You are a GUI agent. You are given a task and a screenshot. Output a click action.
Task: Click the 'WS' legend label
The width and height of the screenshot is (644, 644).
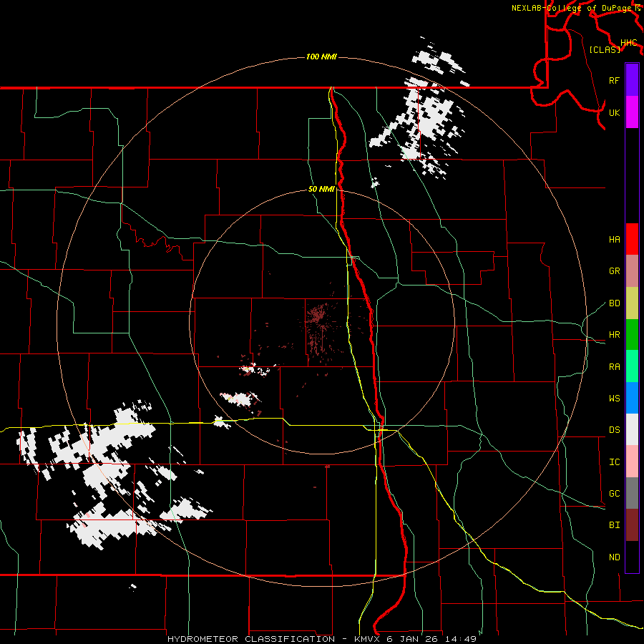(614, 399)
